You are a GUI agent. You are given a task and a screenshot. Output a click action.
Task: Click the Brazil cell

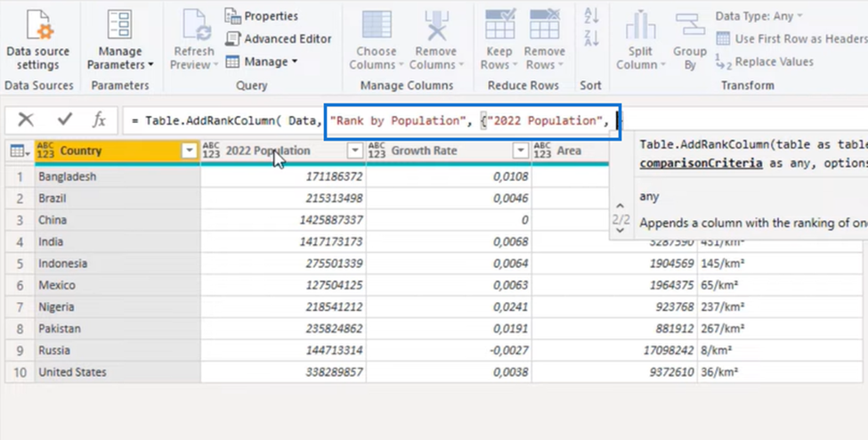(118, 199)
